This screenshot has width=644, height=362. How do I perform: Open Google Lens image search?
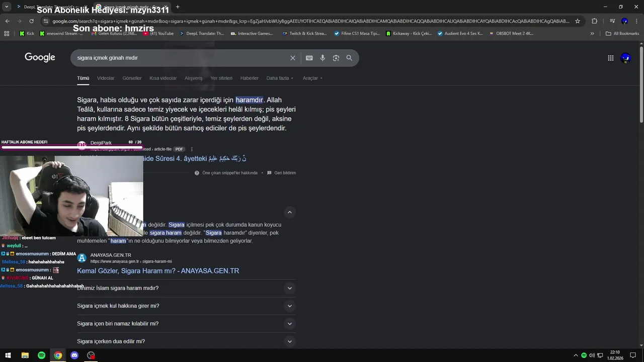click(x=336, y=58)
